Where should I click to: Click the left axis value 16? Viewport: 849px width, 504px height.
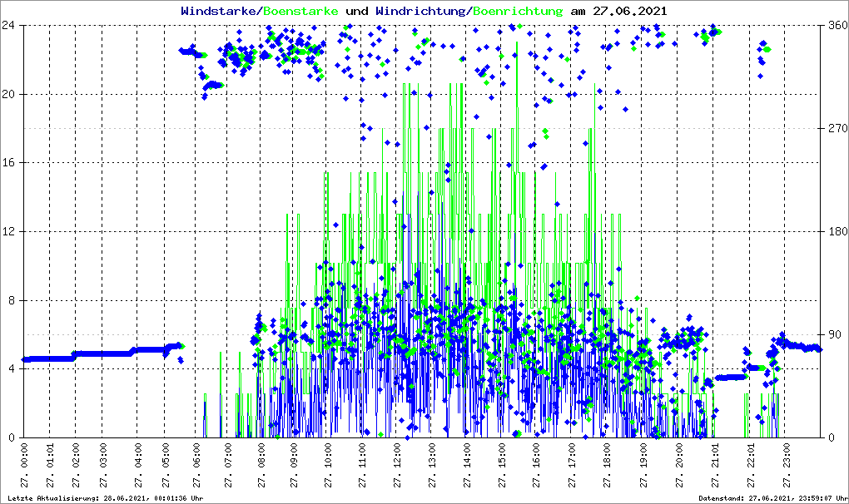pos(8,163)
